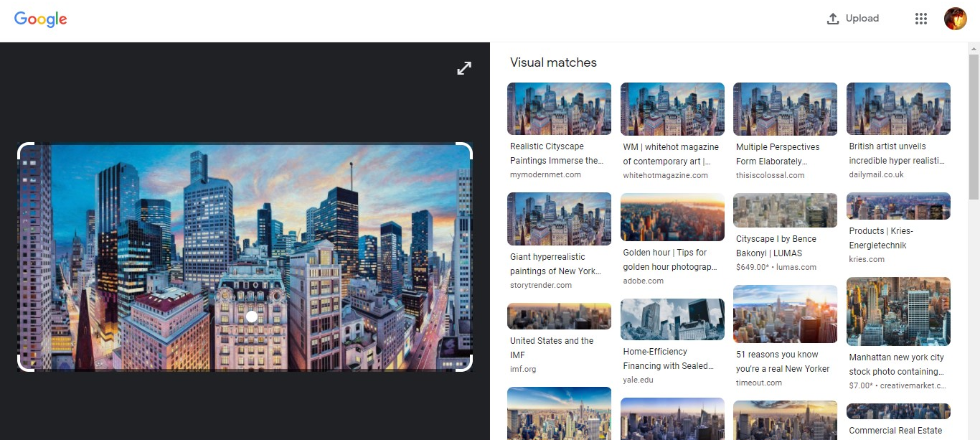Click the top-left crop corner handle
The height and width of the screenshot is (440, 980).
[x=25, y=151]
